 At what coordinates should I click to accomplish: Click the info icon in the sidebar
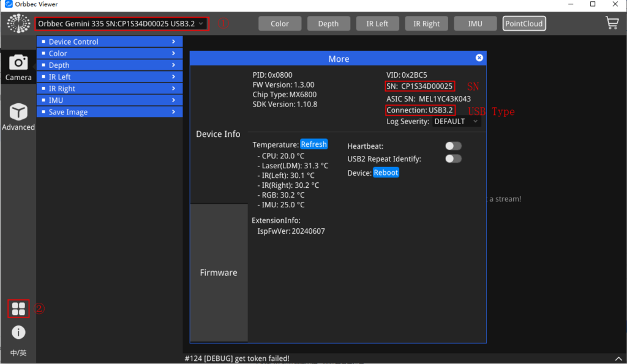point(18,332)
